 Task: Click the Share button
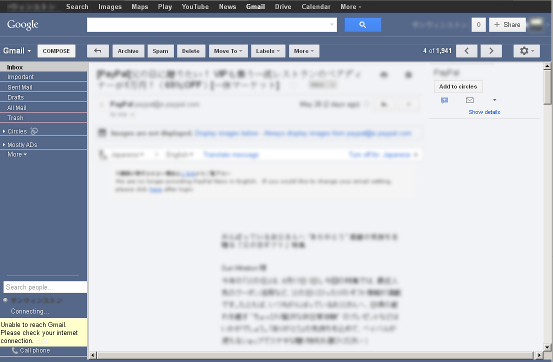507,25
